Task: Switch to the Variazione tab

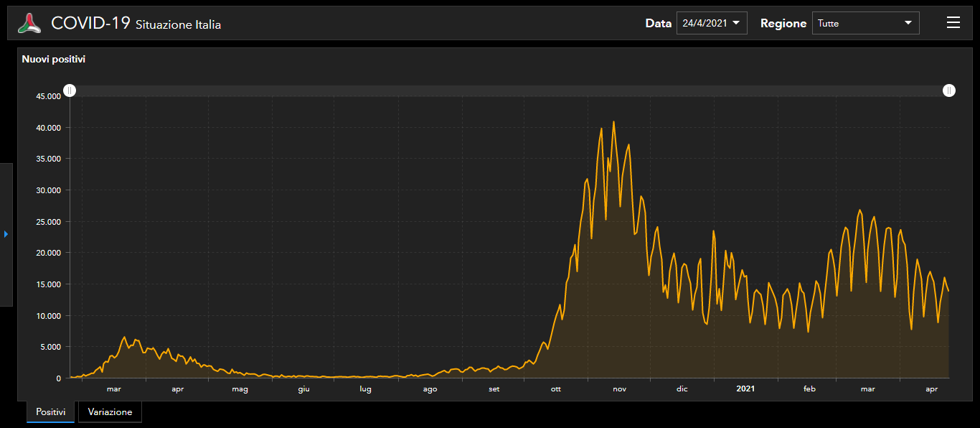Action: click(x=110, y=412)
